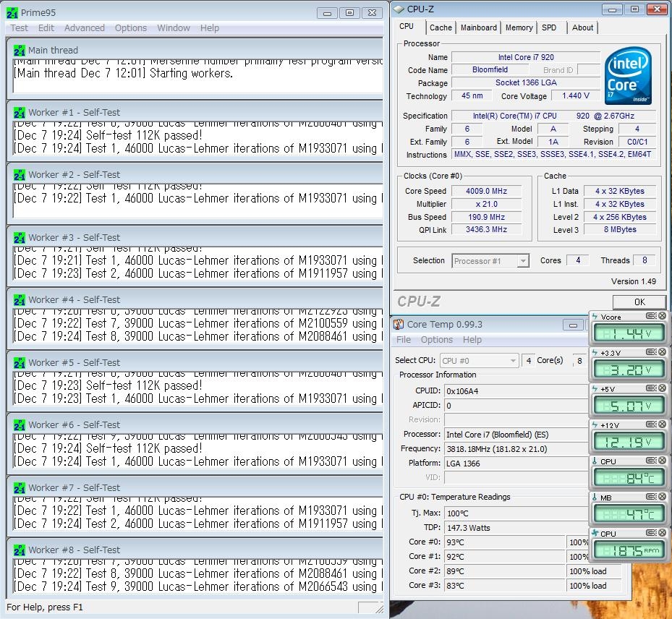Open the Prime95 Options menu

pyautogui.click(x=131, y=28)
